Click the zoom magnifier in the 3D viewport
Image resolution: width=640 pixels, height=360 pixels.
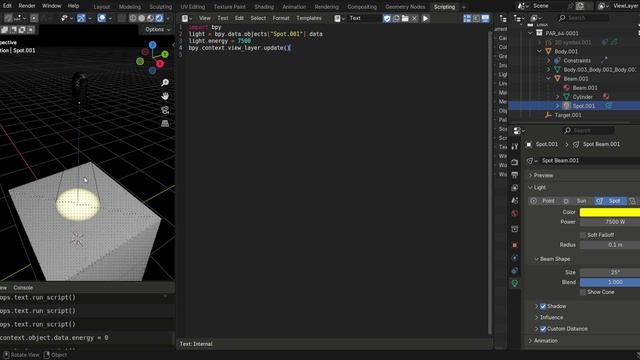point(165,83)
